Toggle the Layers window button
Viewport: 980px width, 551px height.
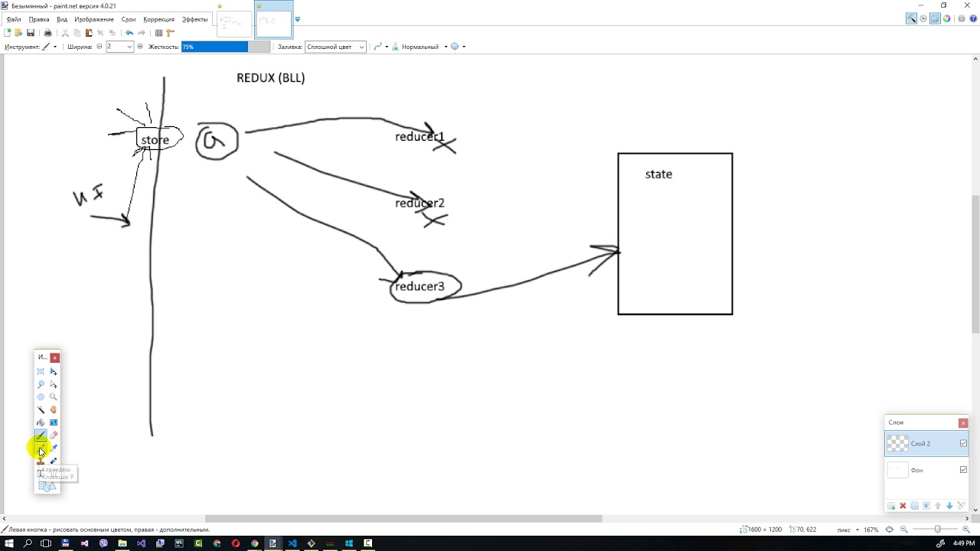935,18
